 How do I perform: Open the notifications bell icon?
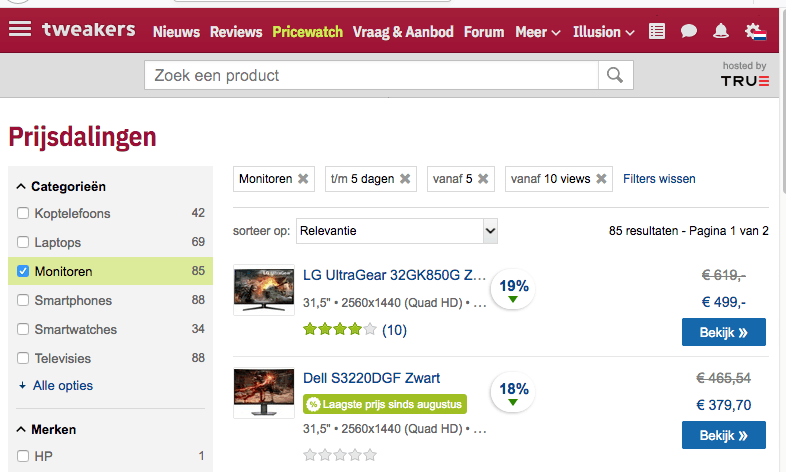point(721,31)
